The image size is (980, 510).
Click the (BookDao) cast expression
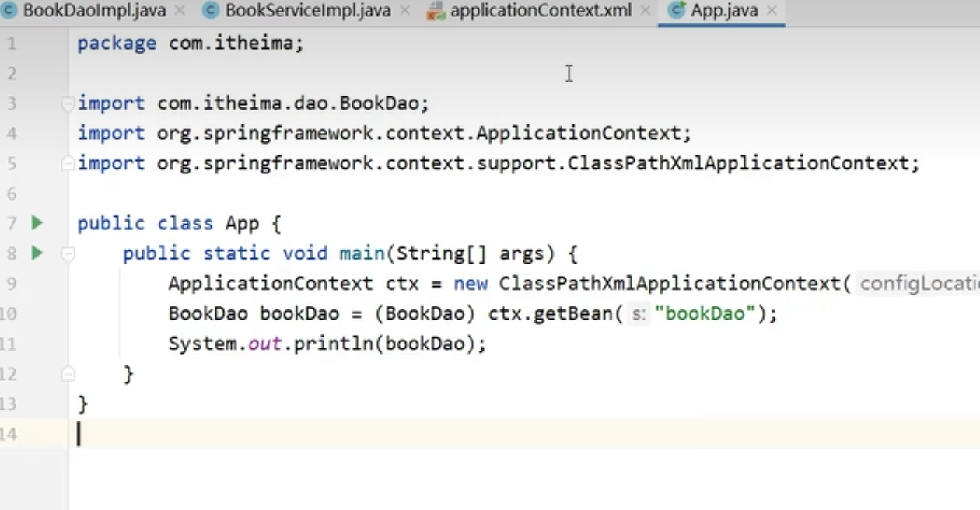pos(425,313)
